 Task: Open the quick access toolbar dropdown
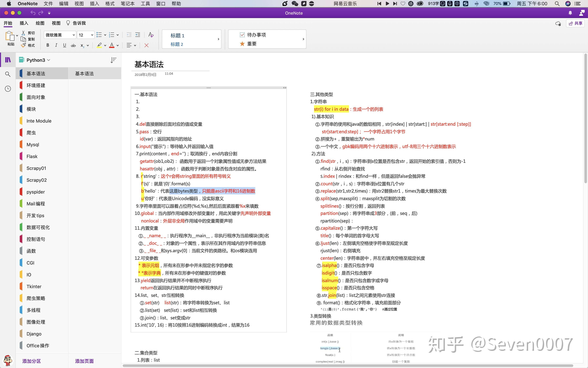point(49,13)
